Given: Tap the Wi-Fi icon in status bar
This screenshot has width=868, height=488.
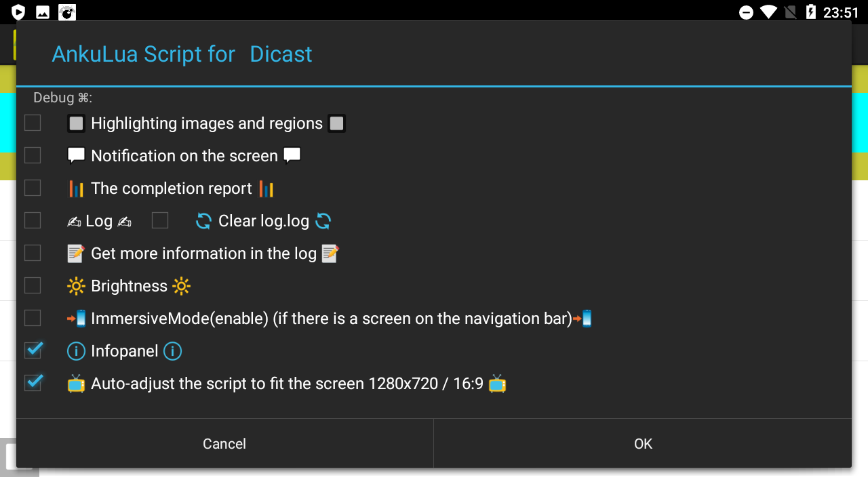Looking at the screenshot, I should (x=768, y=12).
